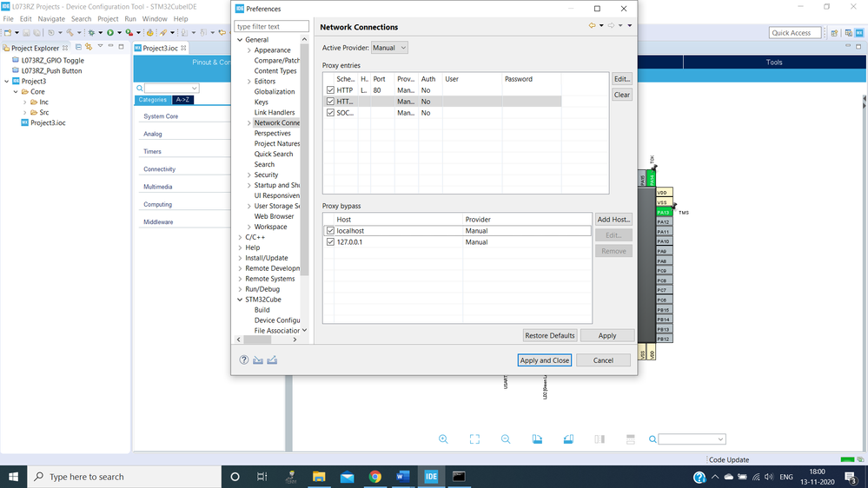Uncheck the HTTP proxy entry checkbox

click(330, 90)
